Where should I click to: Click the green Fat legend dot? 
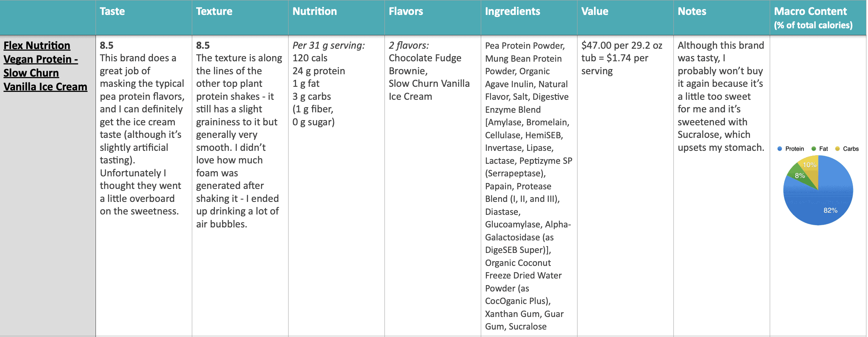[814, 149]
